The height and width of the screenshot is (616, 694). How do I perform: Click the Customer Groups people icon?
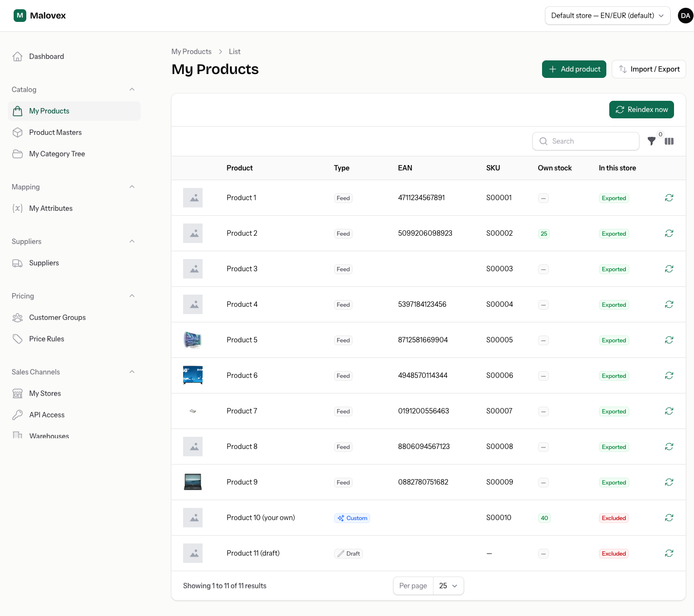pos(18,317)
